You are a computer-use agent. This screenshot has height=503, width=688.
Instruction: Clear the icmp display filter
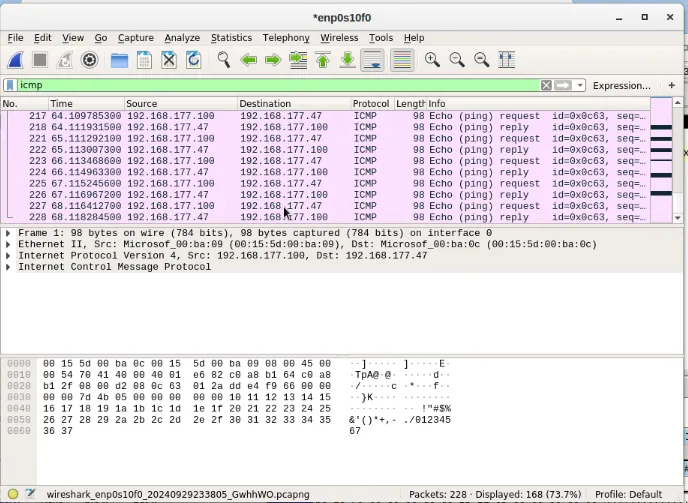(546, 85)
